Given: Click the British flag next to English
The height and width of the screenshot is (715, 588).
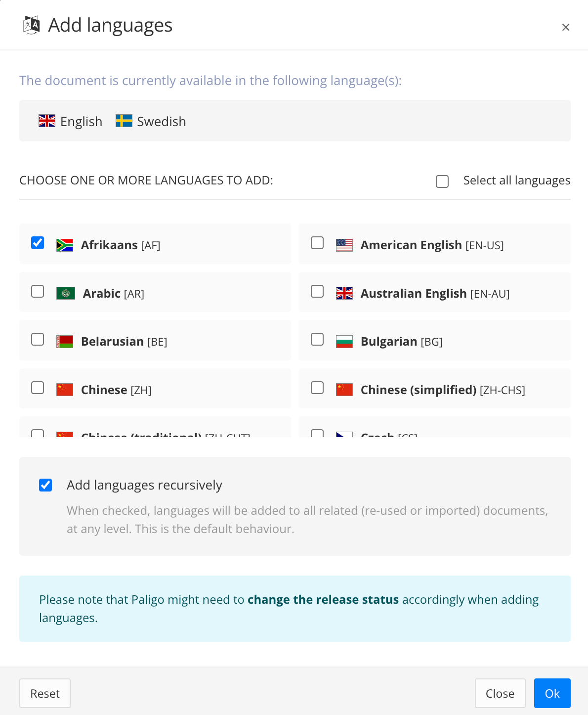Looking at the screenshot, I should [46, 120].
